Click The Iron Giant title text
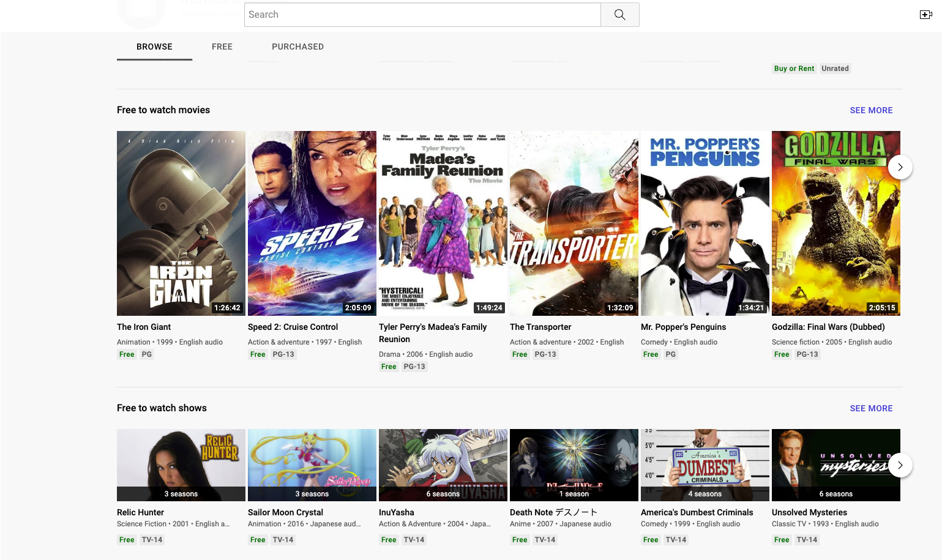The width and height of the screenshot is (942, 560). [144, 327]
